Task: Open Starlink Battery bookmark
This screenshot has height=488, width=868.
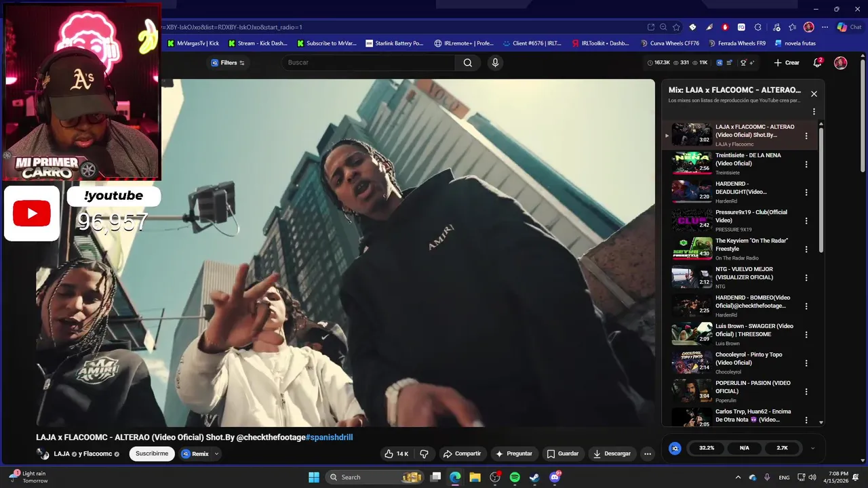Action: pyautogui.click(x=395, y=43)
